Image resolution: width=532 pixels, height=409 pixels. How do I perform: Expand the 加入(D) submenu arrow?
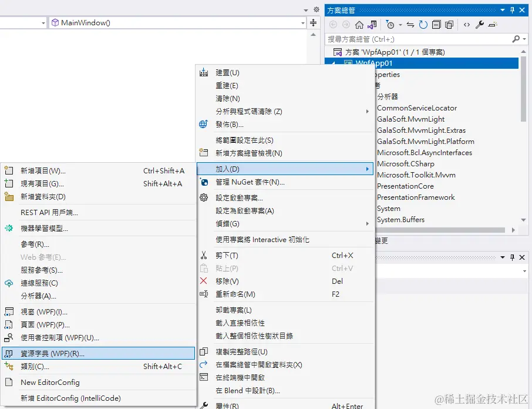369,169
